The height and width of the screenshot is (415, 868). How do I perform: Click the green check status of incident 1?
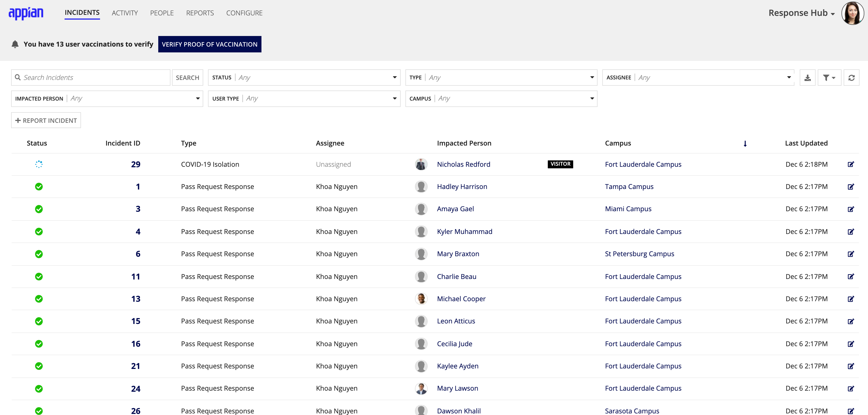click(39, 186)
